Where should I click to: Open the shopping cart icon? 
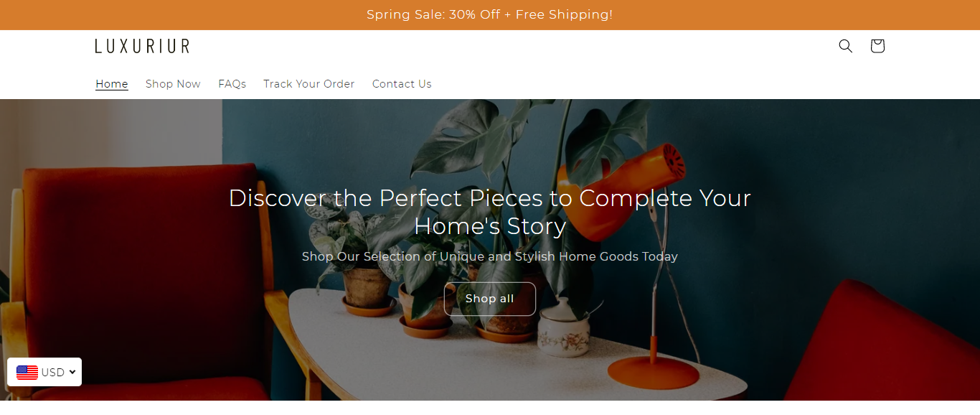[877, 46]
